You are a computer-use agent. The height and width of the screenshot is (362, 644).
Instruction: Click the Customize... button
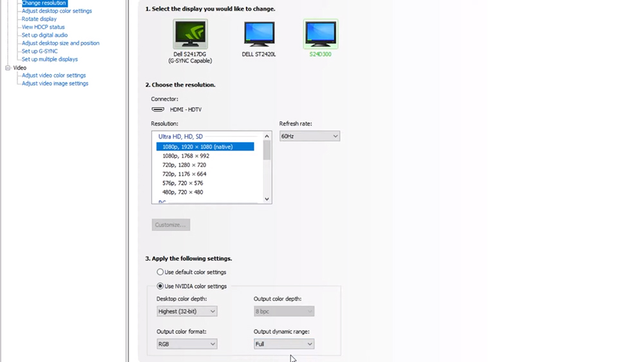click(171, 225)
